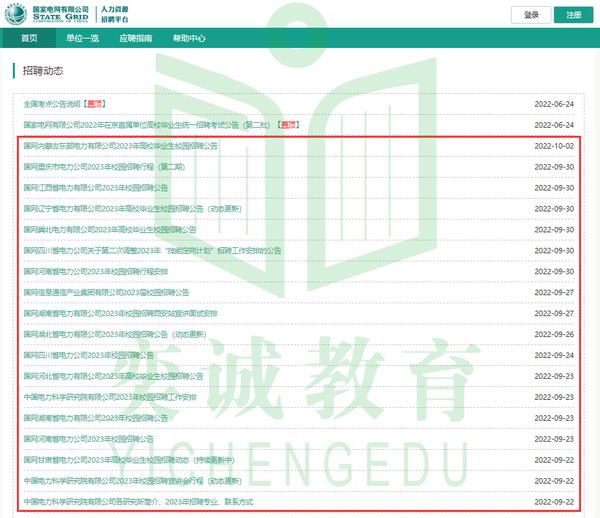This screenshot has height=518, width=600.
Task: Open 国网内蒙古东部电力2023年校园招聘公告
Action: coord(121,146)
